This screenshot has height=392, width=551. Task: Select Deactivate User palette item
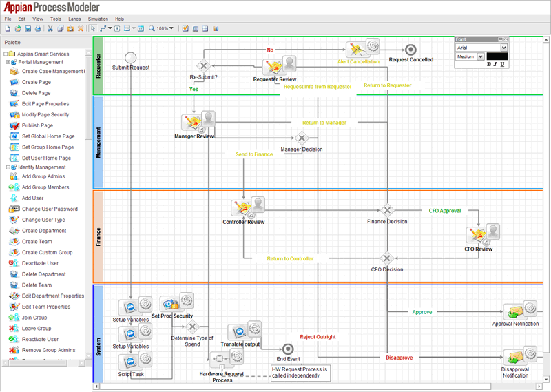pyautogui.click(x=34, y=263)
